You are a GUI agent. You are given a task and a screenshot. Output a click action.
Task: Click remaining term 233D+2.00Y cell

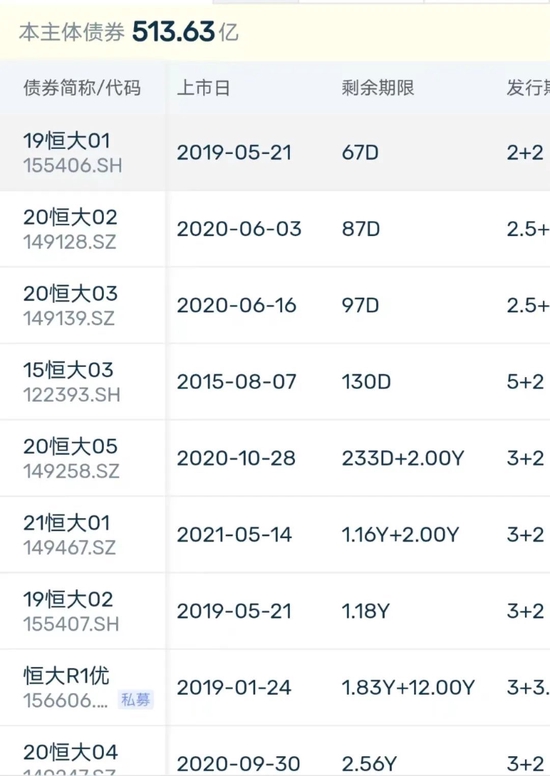[403, 458]
